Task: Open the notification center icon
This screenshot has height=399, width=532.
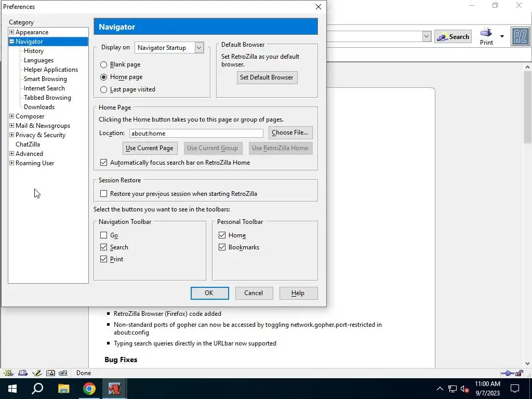Action: click(515, 389)
